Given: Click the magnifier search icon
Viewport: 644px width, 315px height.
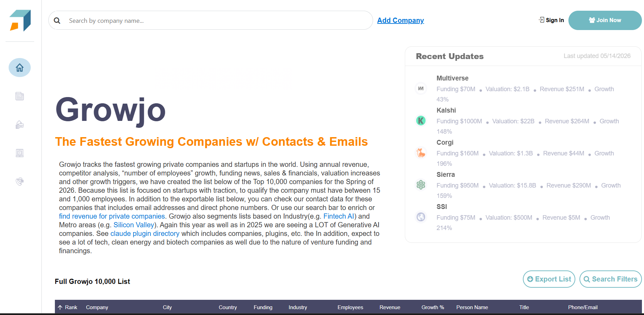Looking at the screenshot, I should 57,21.
